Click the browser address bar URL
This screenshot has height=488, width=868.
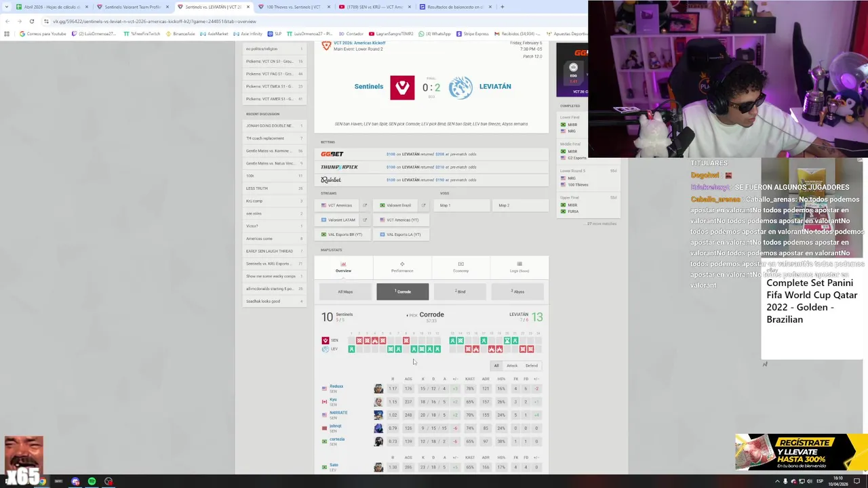[x=155, y=21]
